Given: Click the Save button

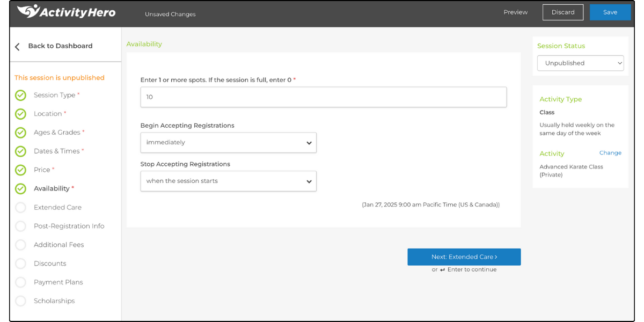Looking at the screenshot, I should pyautogui.click(x=610, y=12).
